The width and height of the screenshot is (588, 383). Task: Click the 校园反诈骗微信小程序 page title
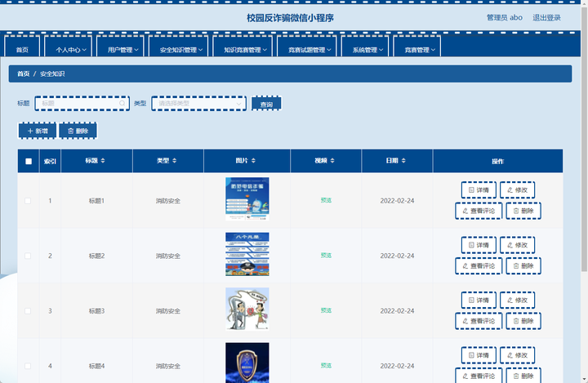point(290,18)
